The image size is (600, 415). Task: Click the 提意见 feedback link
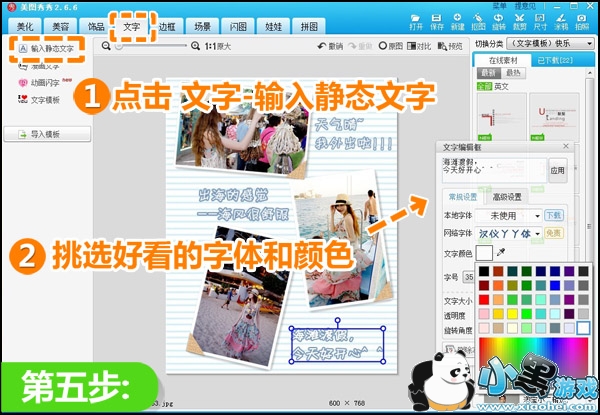(x=525, y=6)
